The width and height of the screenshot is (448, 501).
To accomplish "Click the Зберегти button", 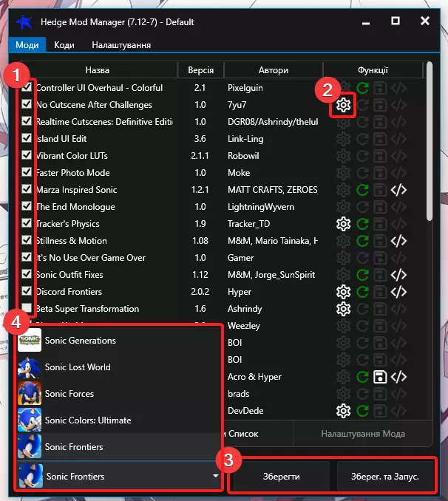I will [x=282, y=477].
